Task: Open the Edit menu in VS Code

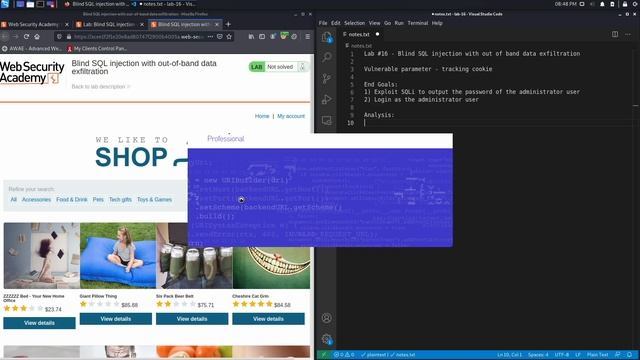Action: click(336, 23)
